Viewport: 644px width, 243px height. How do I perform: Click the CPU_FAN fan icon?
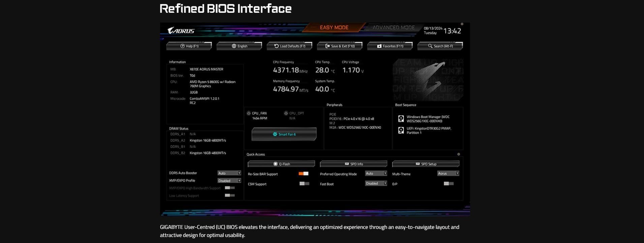[x=249, y=113]
